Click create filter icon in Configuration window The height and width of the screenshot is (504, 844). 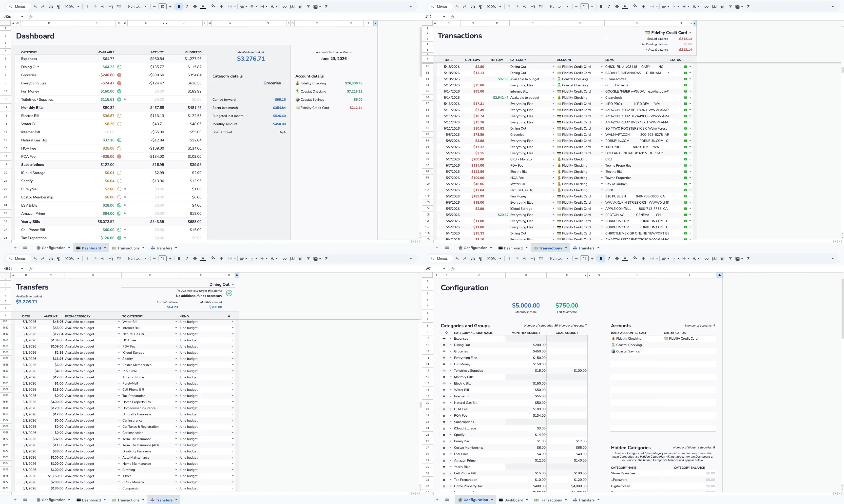point(730,258)
